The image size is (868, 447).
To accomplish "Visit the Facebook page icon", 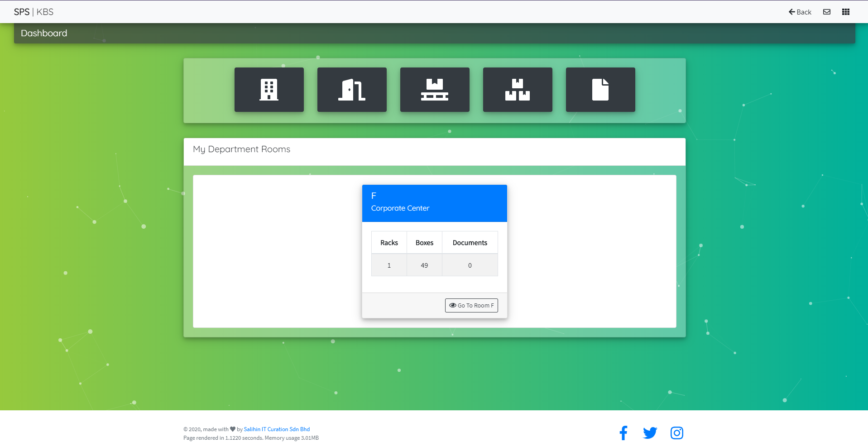I will [623, 433].
